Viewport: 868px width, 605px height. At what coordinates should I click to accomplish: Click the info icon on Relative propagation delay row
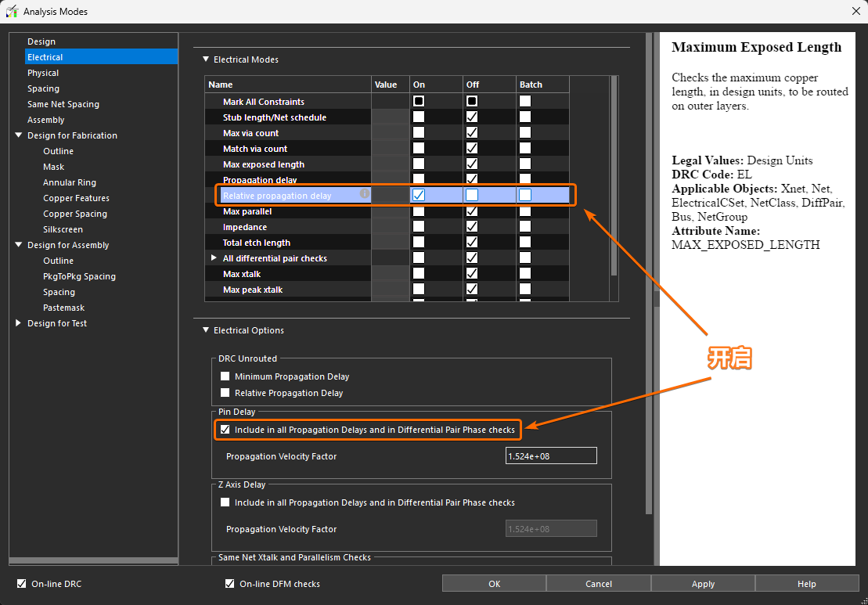click(x=364, y=193)
